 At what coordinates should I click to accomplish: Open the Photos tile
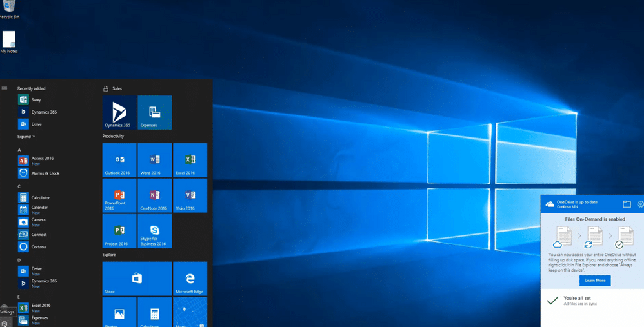pos(119,312)
